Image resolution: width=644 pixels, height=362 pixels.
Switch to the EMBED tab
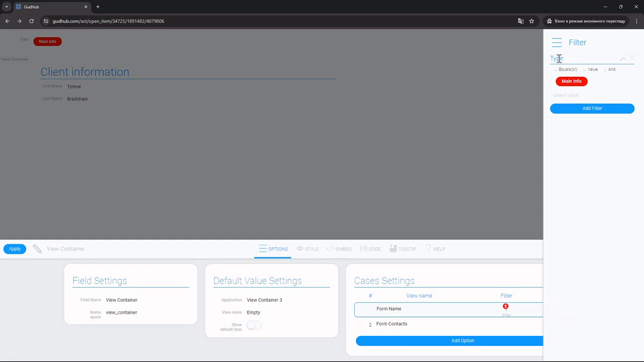(x=339, y=249)
